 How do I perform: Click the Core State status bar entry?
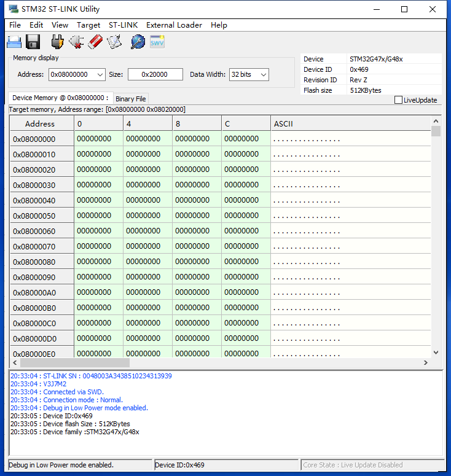[372, 465]
